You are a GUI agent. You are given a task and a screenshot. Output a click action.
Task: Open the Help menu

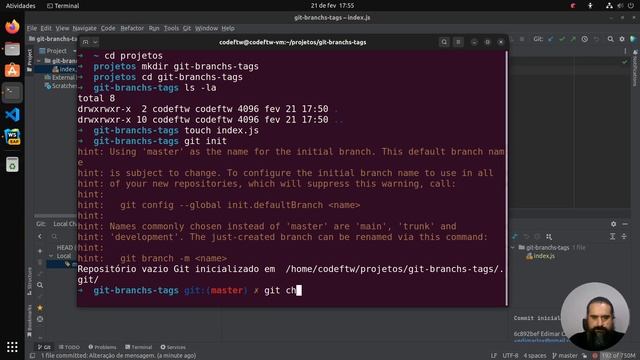pos(228,28)
